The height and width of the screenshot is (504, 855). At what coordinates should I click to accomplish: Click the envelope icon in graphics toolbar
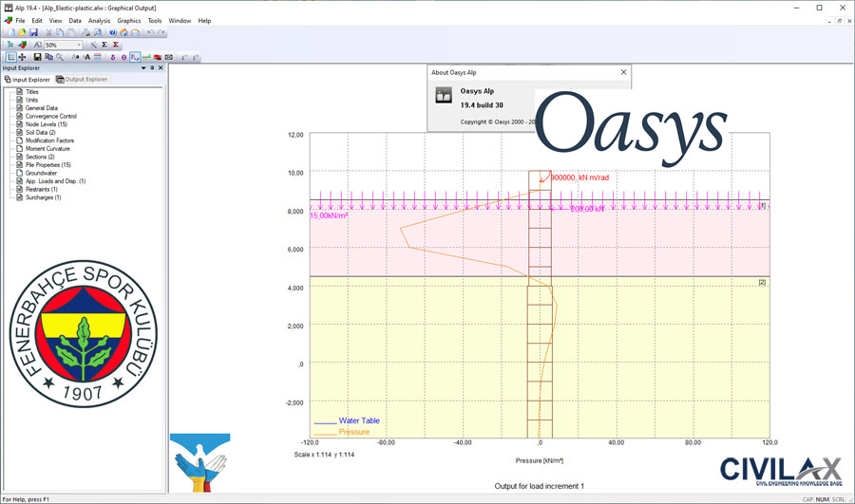169,57
